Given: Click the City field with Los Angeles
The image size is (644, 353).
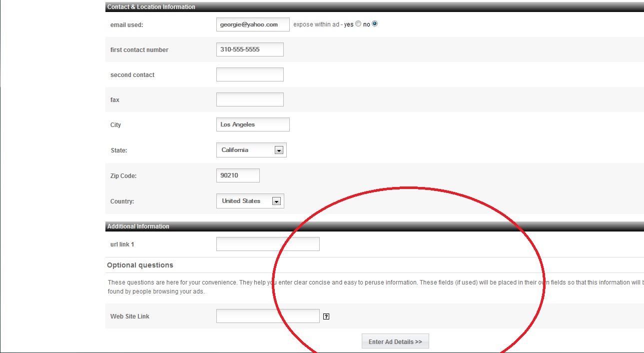Looking at the screenshot, I should click(253, 124).
